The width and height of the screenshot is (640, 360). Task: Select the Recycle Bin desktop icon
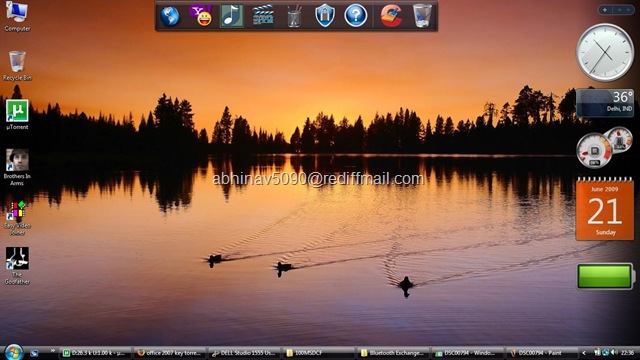tap(17, 66)
